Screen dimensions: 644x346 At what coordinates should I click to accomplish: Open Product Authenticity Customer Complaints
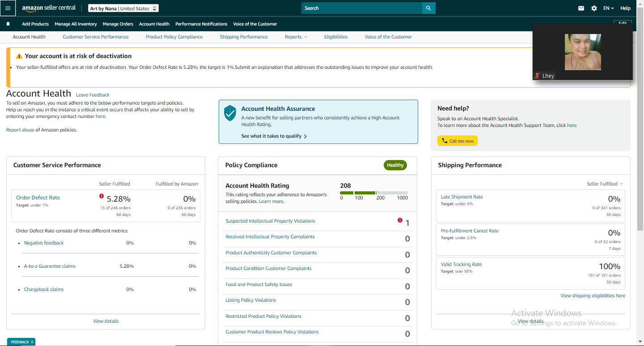pyautogui.click(x=271, y=253)
